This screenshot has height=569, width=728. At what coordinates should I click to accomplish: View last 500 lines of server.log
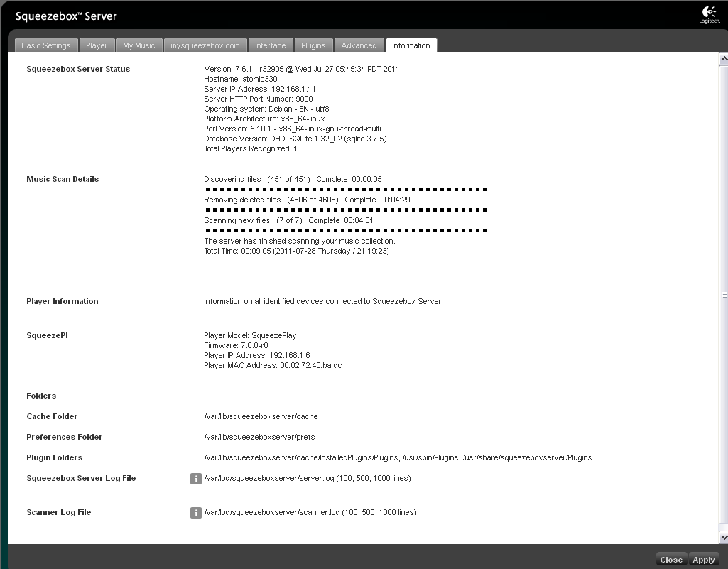click(362, 479)
